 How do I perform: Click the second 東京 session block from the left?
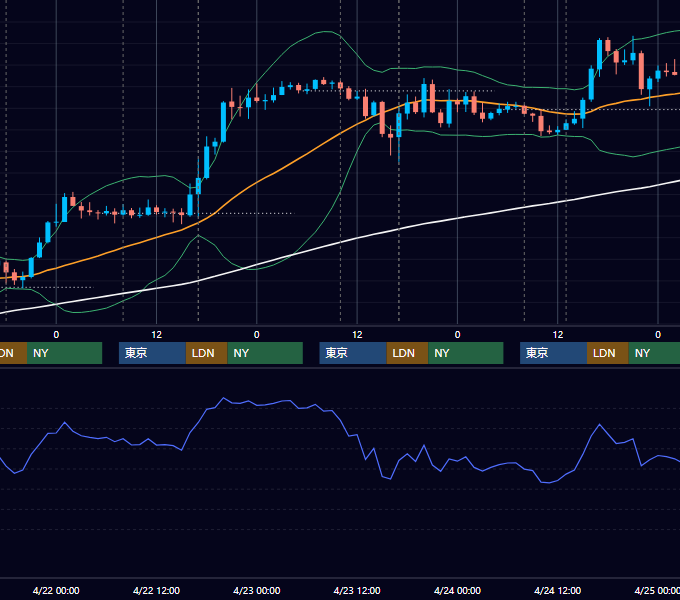click(353, 353)
